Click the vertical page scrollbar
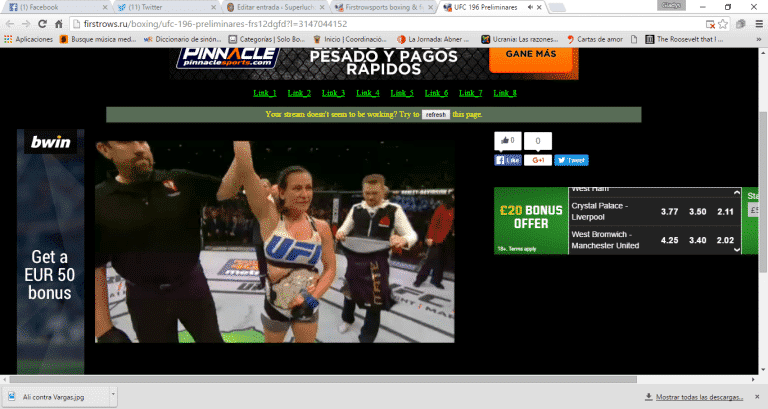This screenshot has width=768, height=409. (x=763, y=192)
